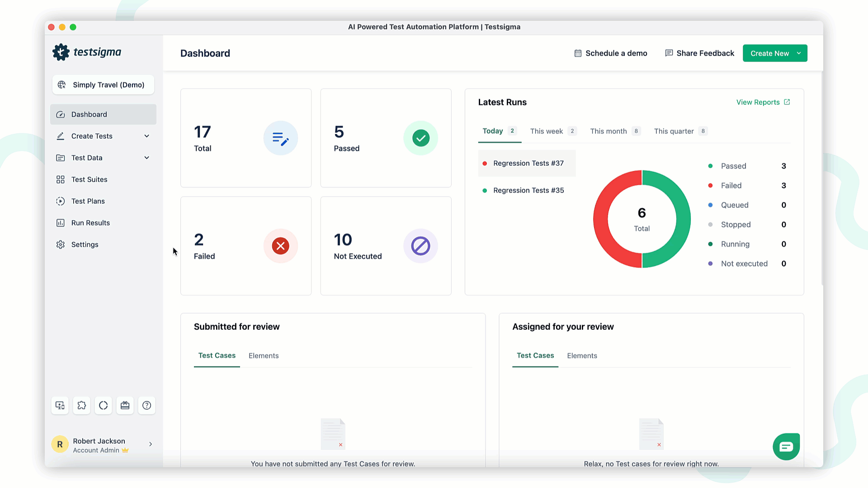The height and width of the screenshot is (488, 868).
Task: Expand the Create Tests menu chevron
Action: click(x=146, y=136)
